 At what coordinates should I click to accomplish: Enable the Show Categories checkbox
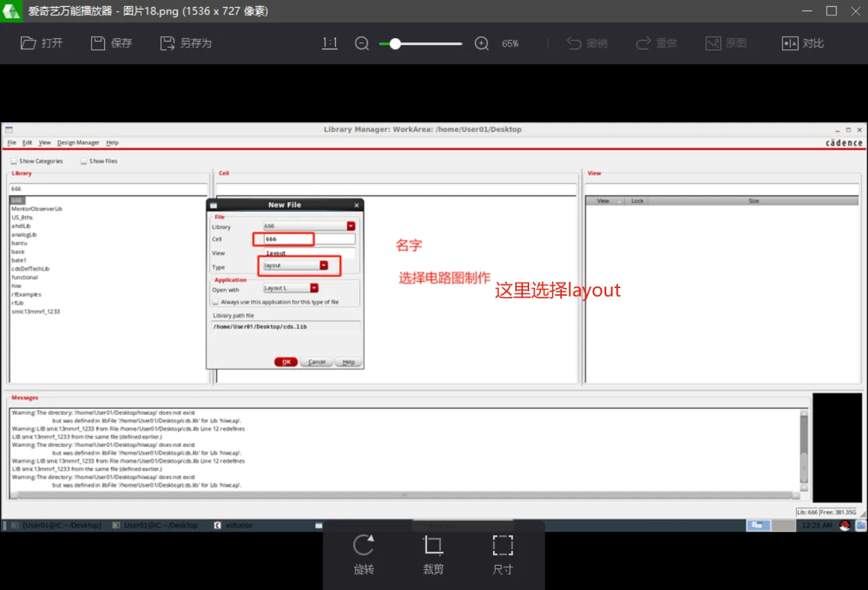click(x=14, y=161)
